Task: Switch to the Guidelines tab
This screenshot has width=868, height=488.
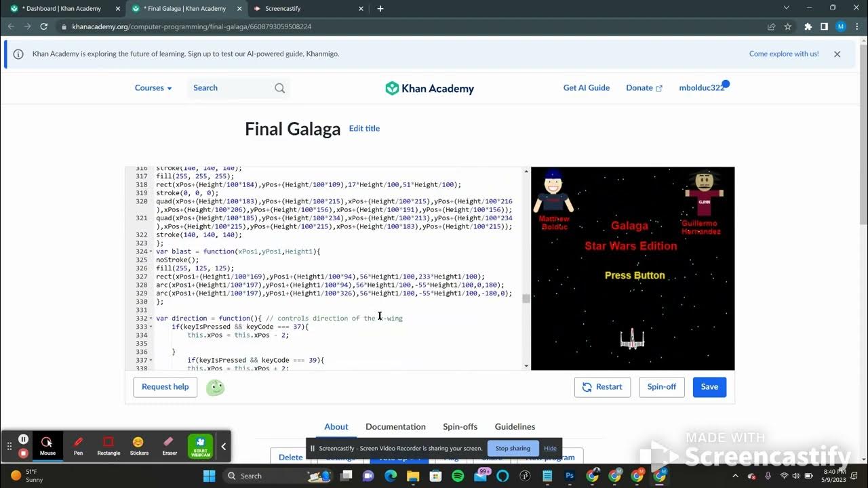Action: [515, 427]
